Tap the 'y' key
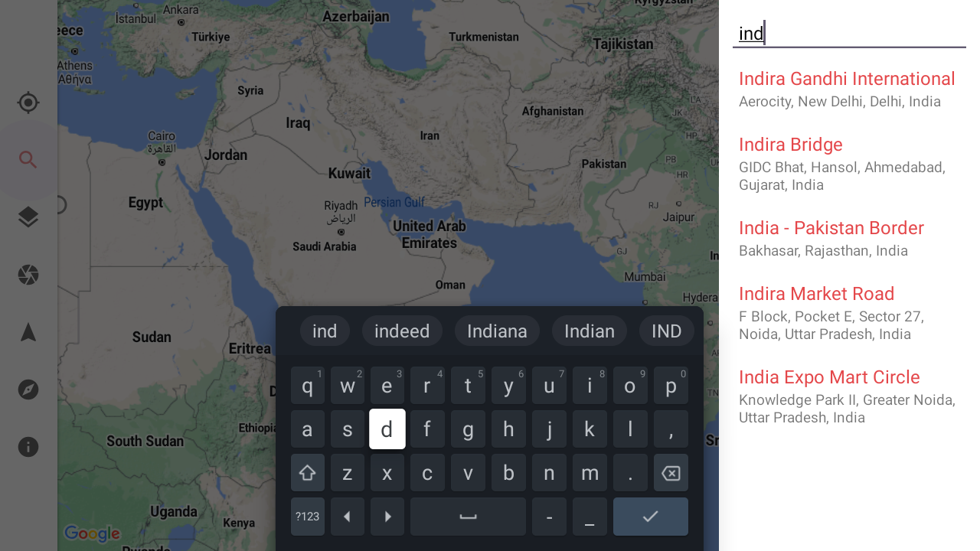The image size is (980, 551). tap(508, 386)
